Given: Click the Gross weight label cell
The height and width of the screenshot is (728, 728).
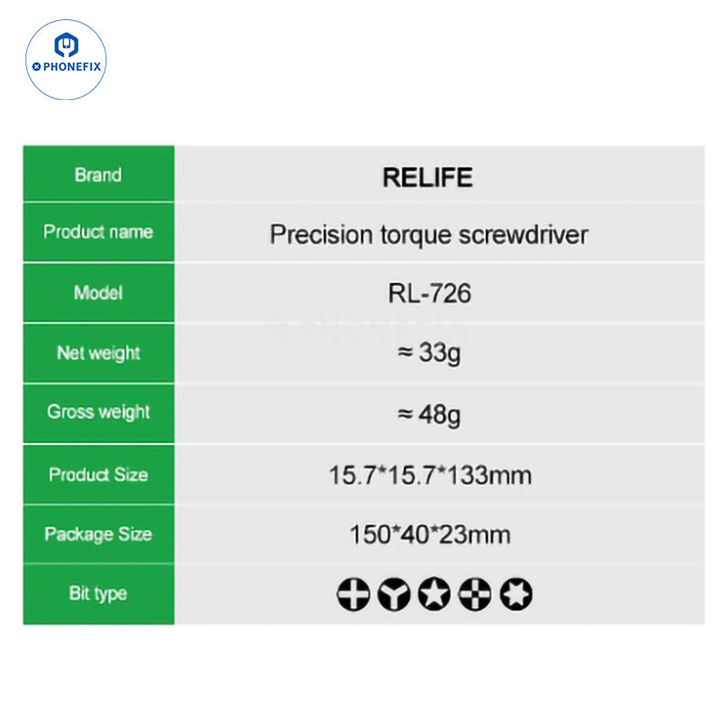Looking at the screenshot, I should (x=98, y=412).
